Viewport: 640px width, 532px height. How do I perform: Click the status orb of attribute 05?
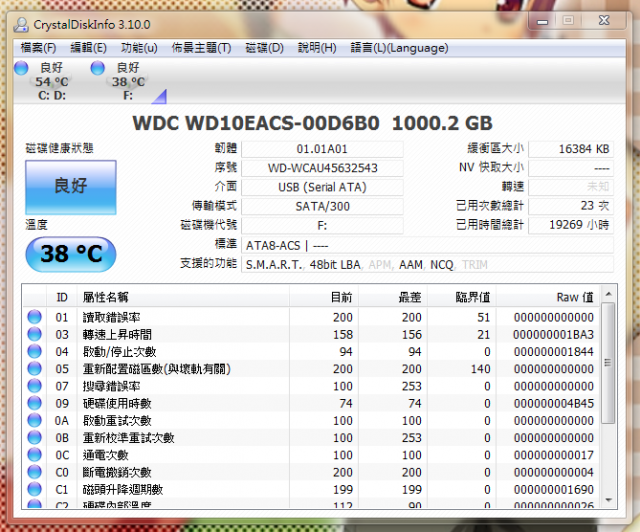coord(35,368)
